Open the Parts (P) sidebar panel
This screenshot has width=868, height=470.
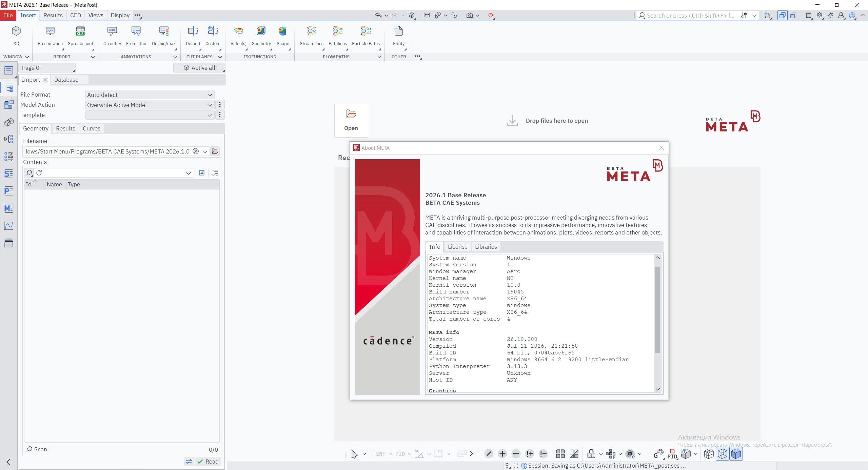pyautogui.click(x=9, y=191)
